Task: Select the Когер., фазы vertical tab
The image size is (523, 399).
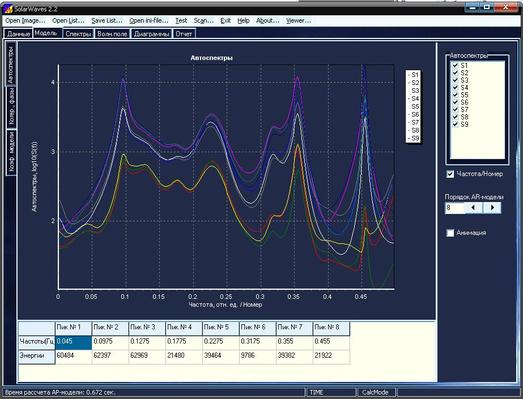Action: pyautogui.click(x=11, y=107)
